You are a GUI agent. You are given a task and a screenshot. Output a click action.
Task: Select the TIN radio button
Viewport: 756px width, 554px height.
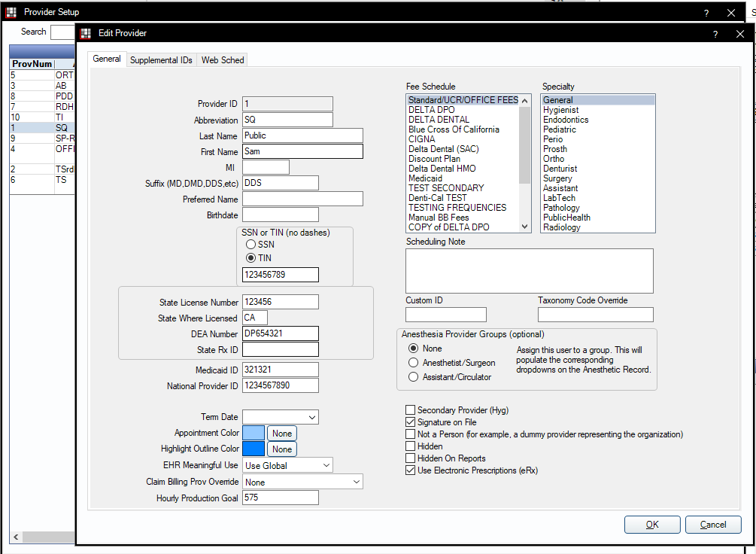[x=251, y=257]
